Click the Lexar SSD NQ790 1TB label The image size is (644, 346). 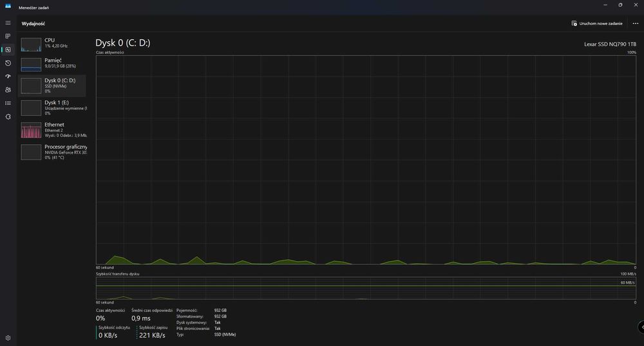click(610, 44)
